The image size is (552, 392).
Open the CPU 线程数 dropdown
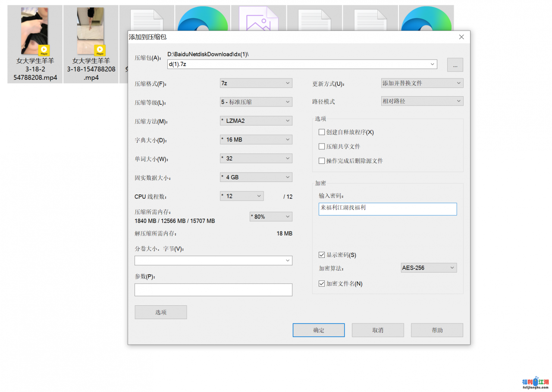(241, 196)
